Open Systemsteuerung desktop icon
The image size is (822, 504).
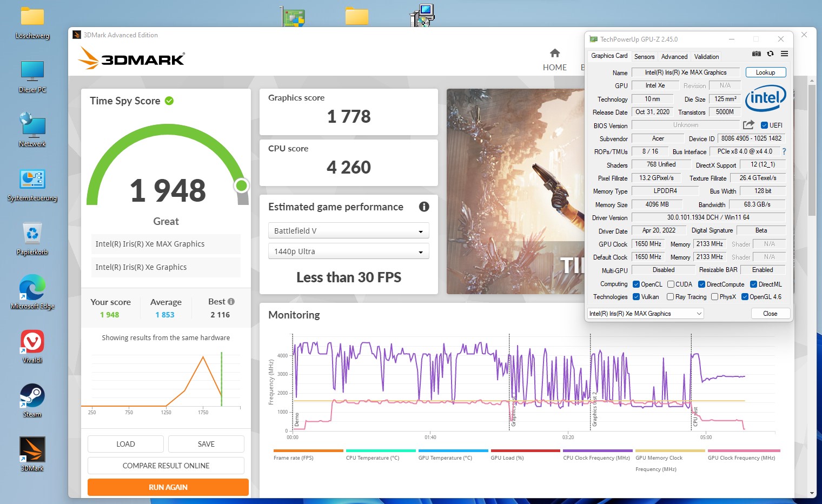pyautogui.click(x=32, y=185)
